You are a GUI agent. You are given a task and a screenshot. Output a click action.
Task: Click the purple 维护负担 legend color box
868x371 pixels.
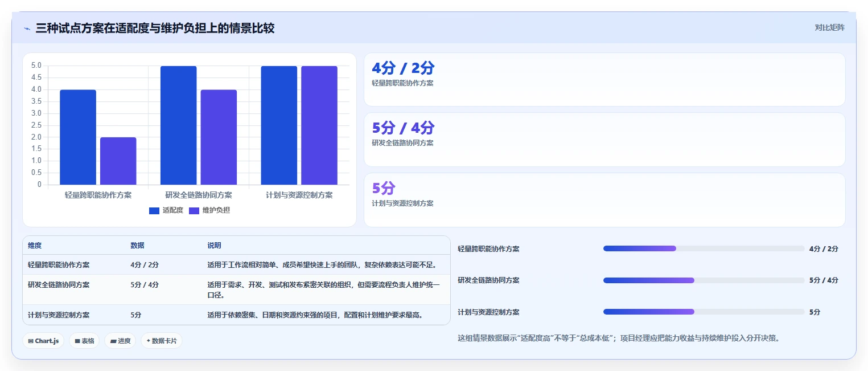[194, 210]
